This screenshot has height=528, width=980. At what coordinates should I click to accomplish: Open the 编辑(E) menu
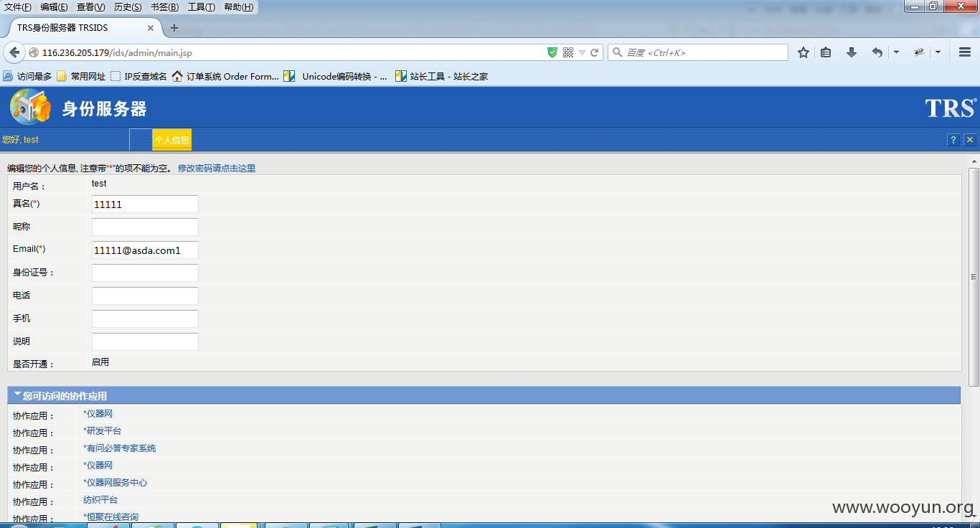pyautogui.click(x=54, y=7)
